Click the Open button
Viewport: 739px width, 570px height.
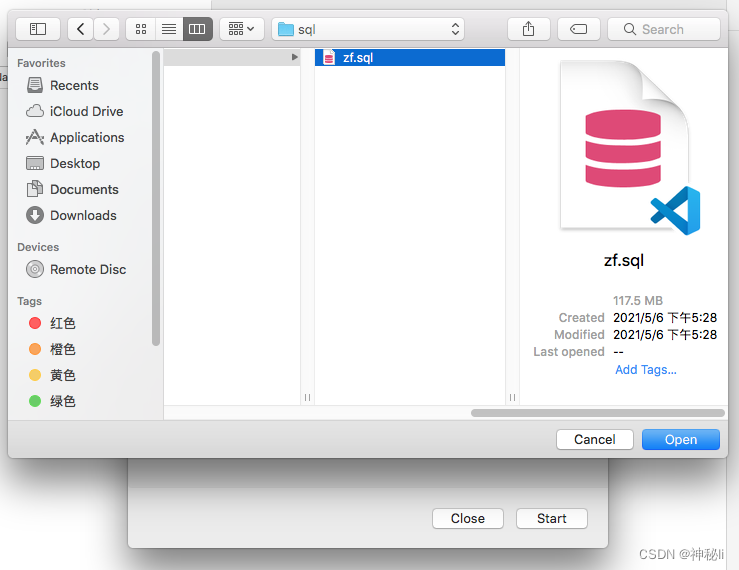(681, 439)
